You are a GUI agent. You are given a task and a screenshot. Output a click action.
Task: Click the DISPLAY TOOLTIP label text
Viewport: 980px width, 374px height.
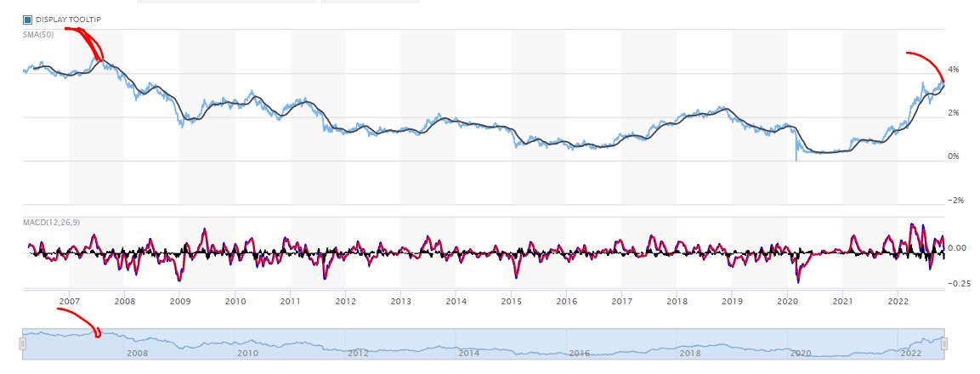tap(68, 20)
